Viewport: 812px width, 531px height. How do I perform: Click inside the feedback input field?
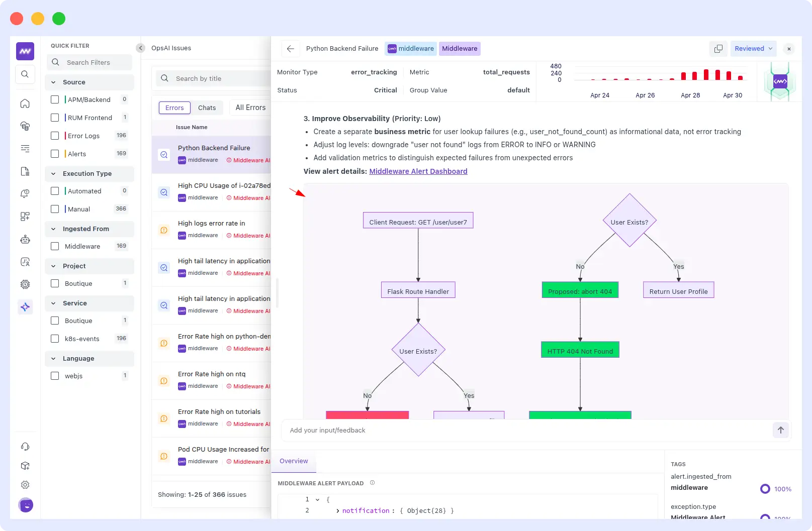(453, 430)
